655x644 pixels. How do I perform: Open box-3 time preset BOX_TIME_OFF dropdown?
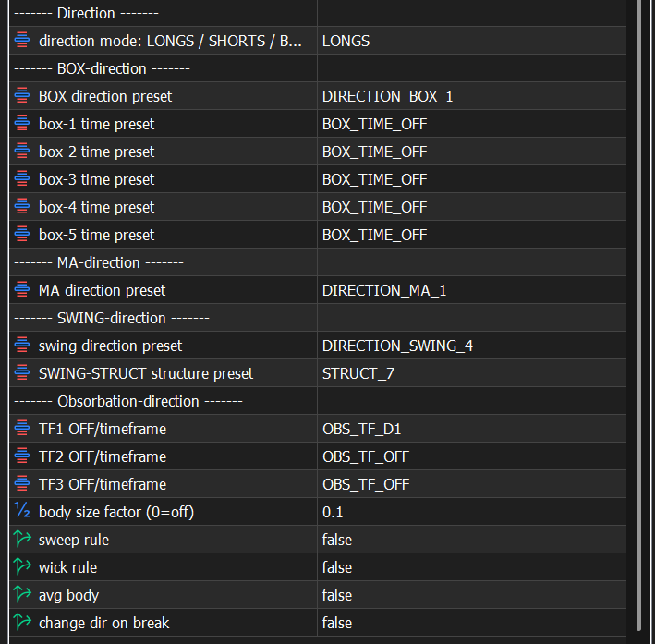(471, 179)
